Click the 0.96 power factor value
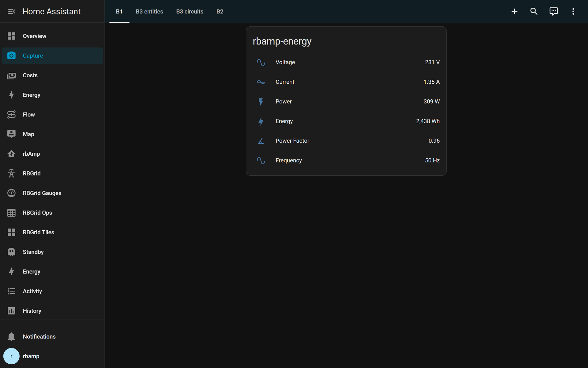 (x=434, y=141)
